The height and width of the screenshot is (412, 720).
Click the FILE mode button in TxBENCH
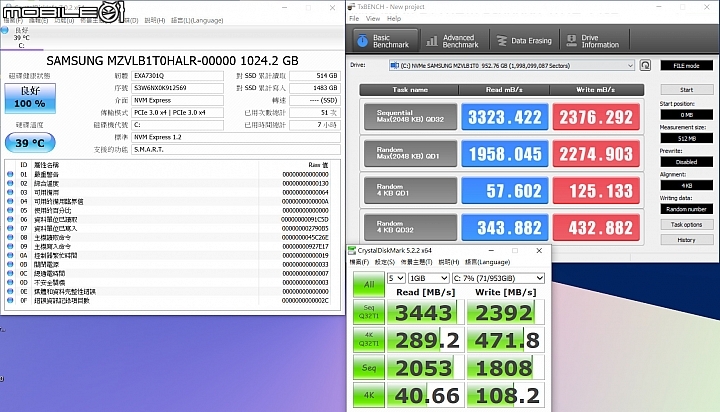[x=686, y=65]
